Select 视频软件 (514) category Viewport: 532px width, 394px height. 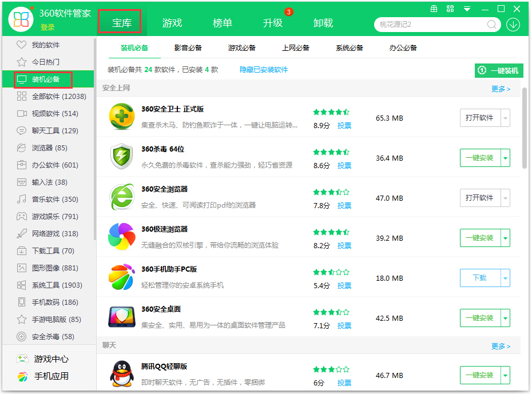48,114
